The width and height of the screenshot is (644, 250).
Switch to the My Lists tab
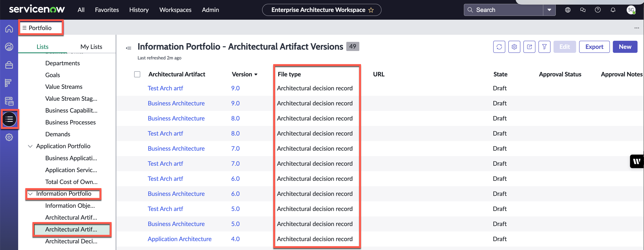(x=91, y=46)
